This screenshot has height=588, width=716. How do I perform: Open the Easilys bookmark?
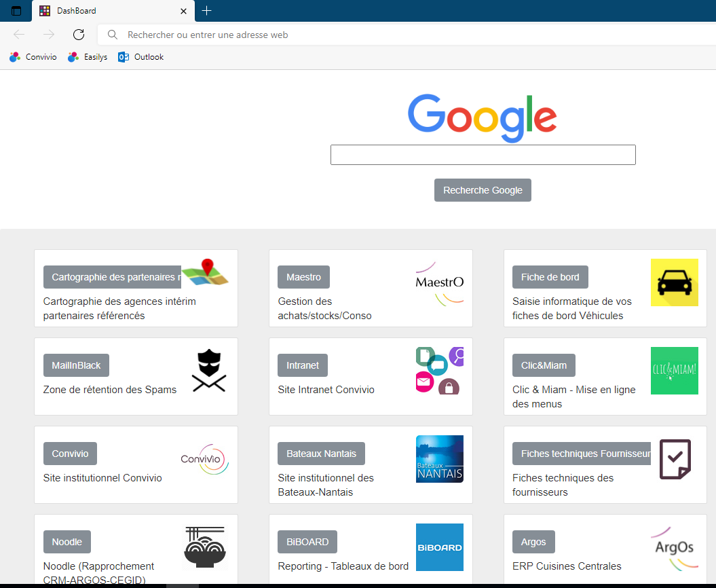[88, 57]
